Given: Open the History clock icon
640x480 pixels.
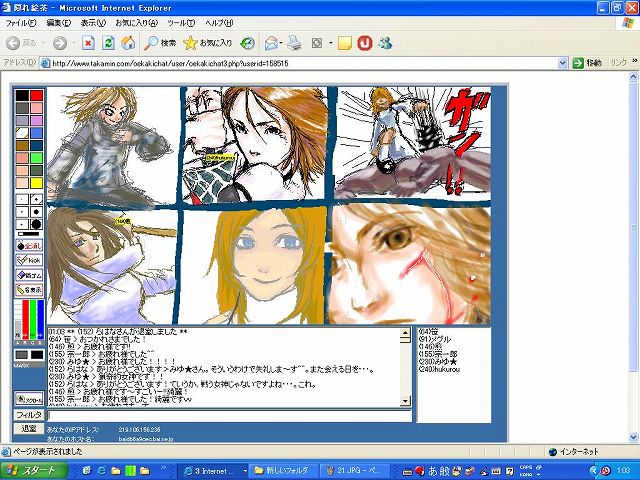Looking at the screenshot, I should coord(247,43).
